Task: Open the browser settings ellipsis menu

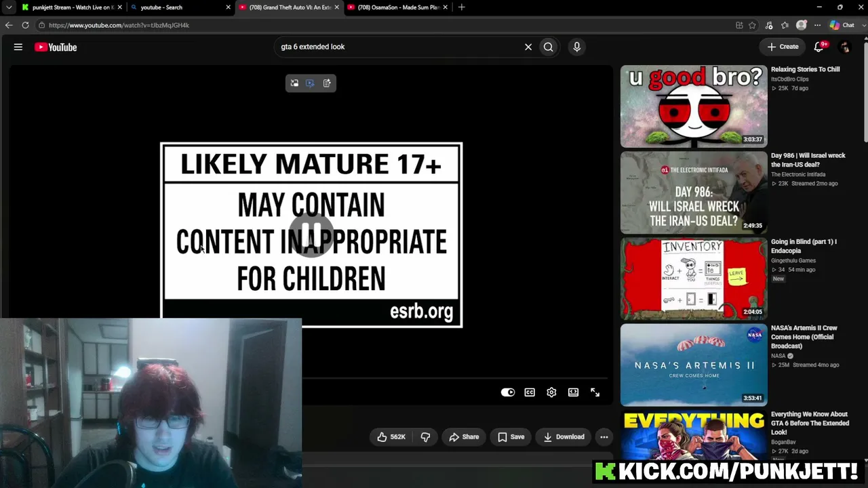Action: (x=817, y=25)
